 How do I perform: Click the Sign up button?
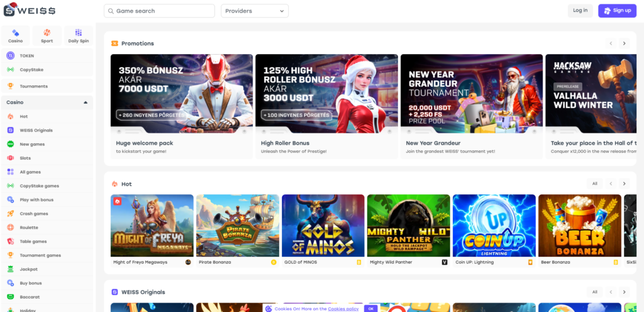617,11
